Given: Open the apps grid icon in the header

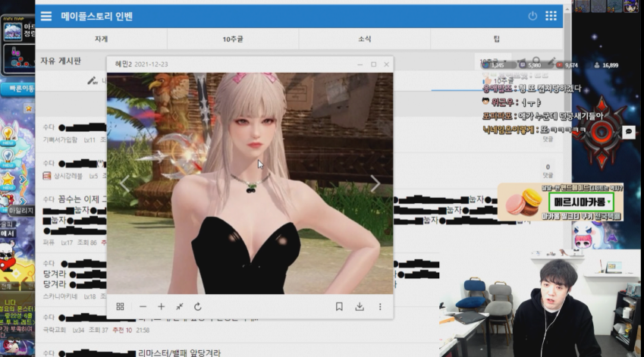Looking at the screenshot, I should point(551,16).
